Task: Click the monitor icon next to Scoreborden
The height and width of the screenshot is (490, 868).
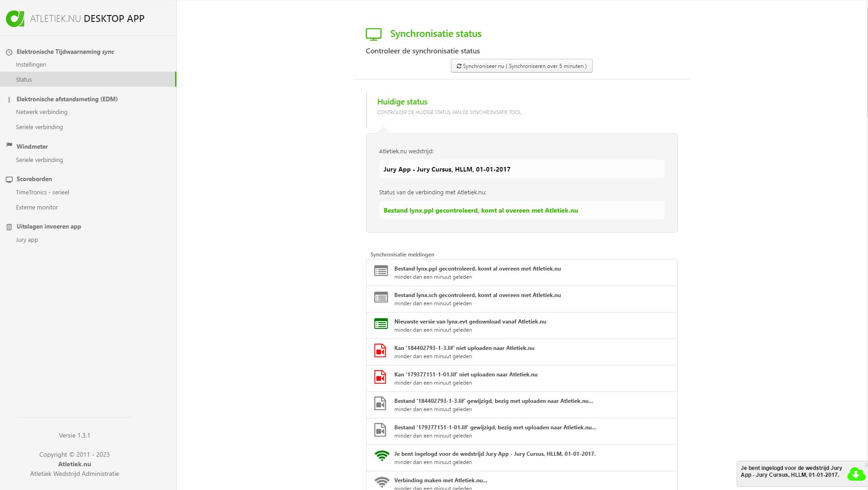Action: 9,179
